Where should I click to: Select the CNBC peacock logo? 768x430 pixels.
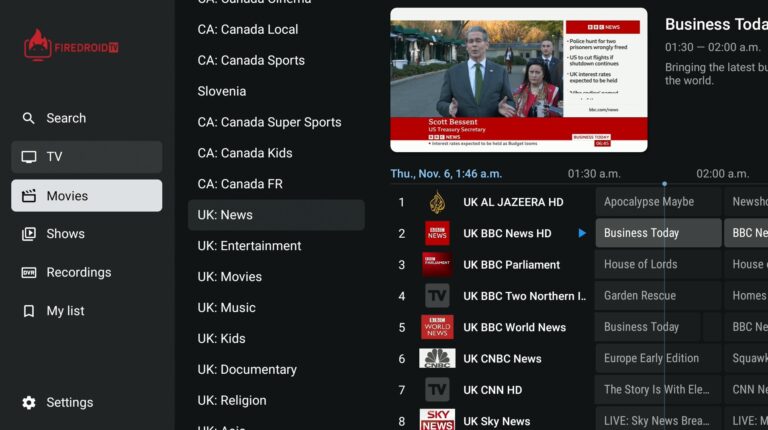click(x=437, y=358)
